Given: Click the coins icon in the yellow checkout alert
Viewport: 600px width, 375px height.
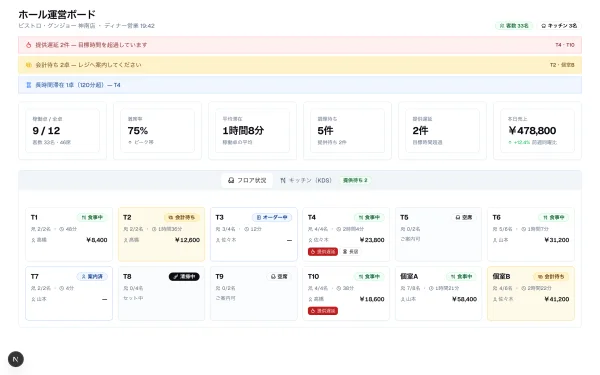Looking at the screenshot, I should pyautogui.click(x=28, y=65).
